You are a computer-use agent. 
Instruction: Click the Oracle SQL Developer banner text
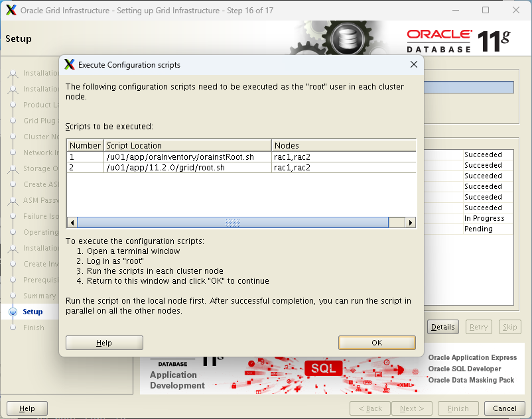pos(464,369)
